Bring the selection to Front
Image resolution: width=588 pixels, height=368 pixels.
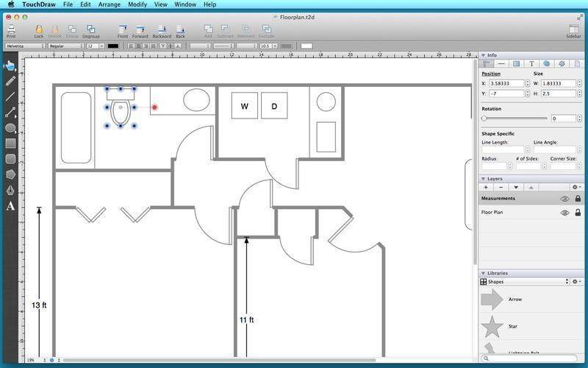click(x=123, y=31)
